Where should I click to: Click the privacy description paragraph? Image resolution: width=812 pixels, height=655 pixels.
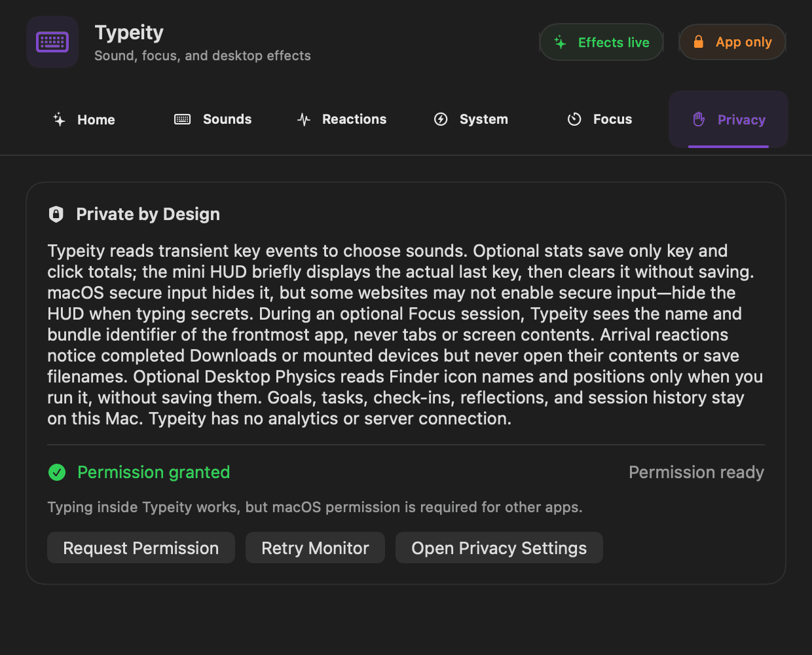point(405,335)
